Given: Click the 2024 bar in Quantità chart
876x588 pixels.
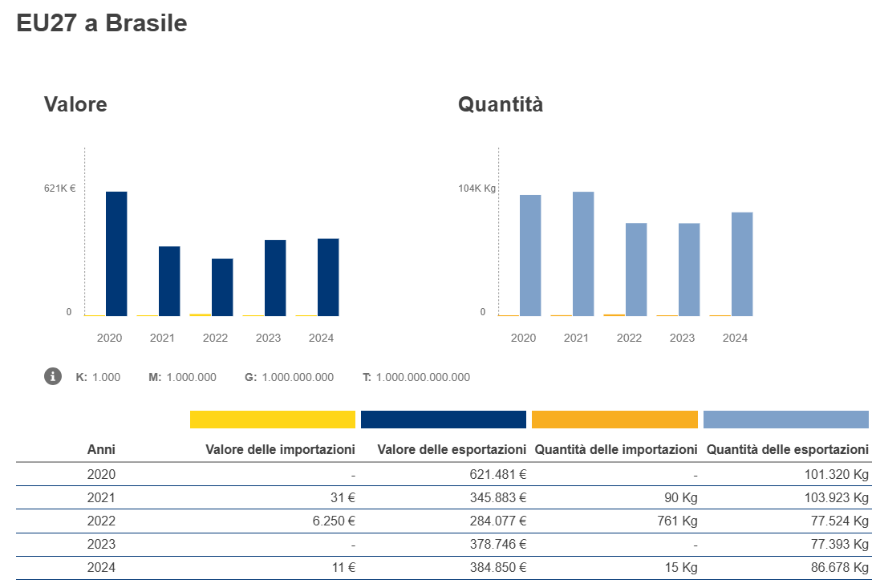Looking at the screenshot, I should tap(742, 264).
